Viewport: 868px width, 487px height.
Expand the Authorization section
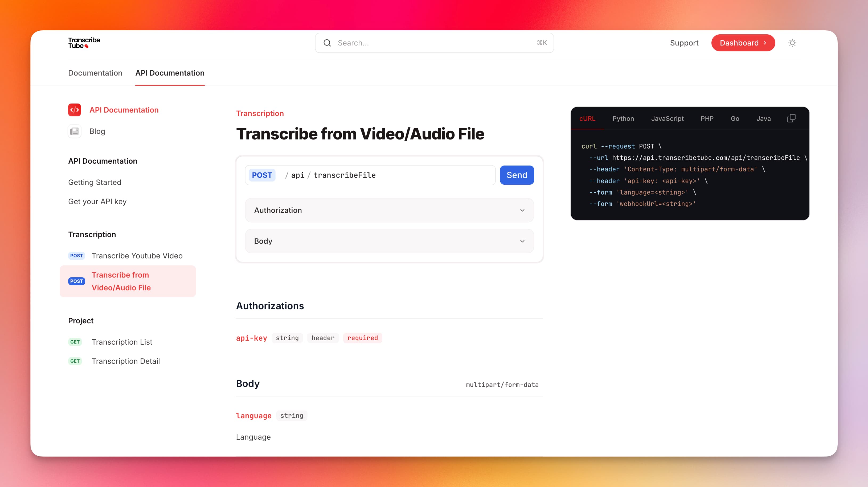tap(389, 210)
